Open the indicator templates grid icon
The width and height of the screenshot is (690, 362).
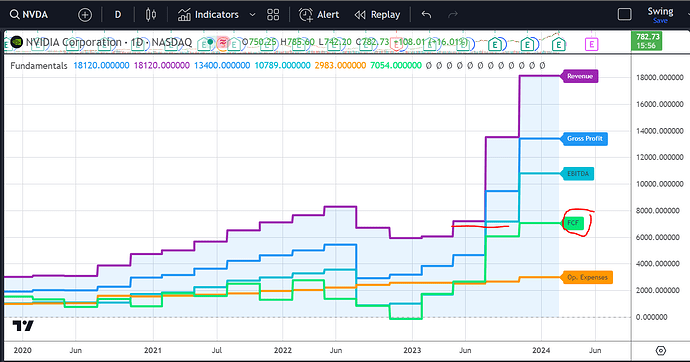coord(273,15)
